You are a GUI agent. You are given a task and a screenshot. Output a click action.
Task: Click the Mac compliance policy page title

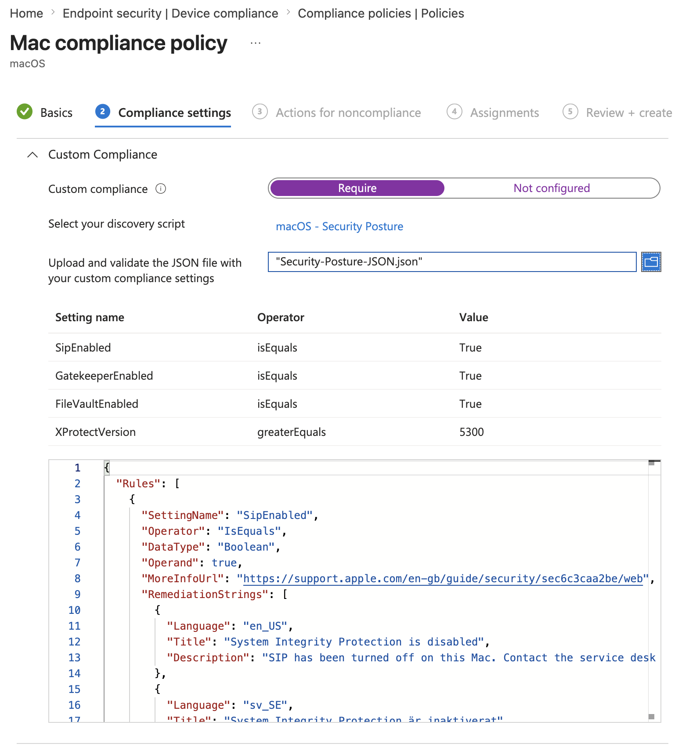point(119,43)
